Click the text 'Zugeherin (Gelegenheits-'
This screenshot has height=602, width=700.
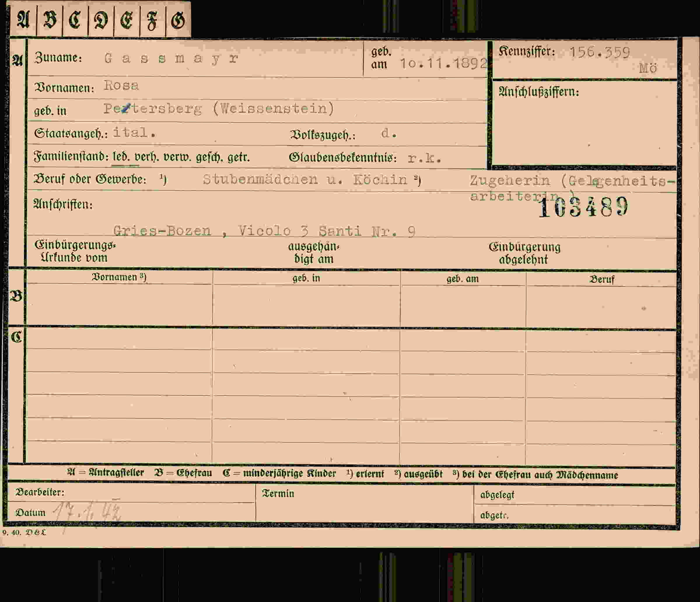[572, 181]
